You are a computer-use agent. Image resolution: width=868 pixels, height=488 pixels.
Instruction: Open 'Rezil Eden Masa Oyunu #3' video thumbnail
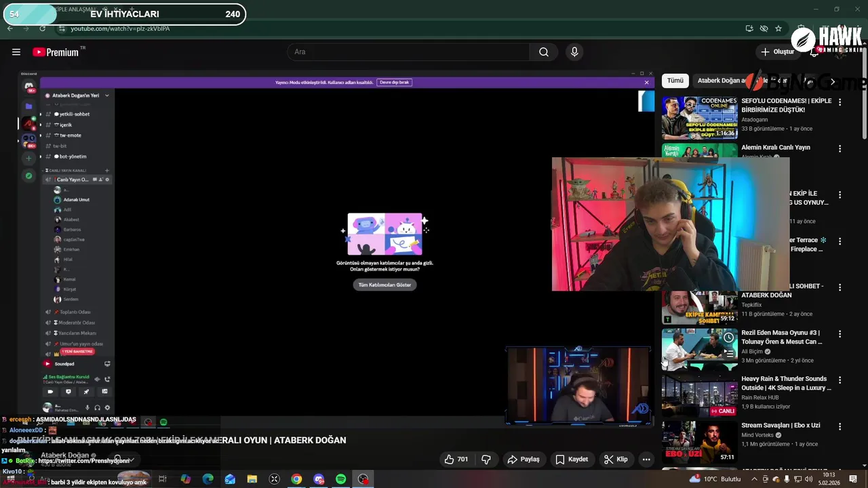(x=699, y=350)
